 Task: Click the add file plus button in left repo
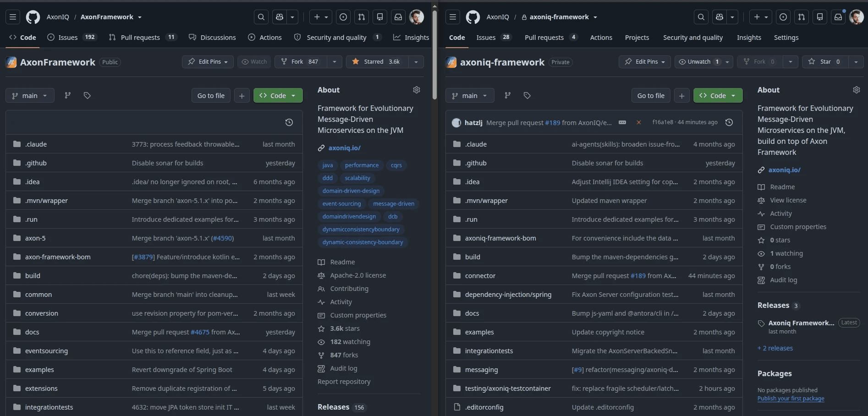(242, 95)
